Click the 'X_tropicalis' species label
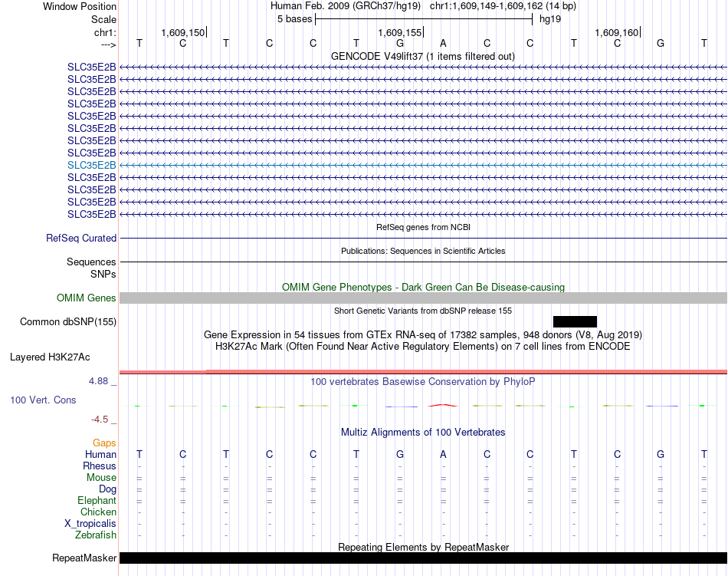The width and height of the screenshot is (728, 576). [90, 524]
